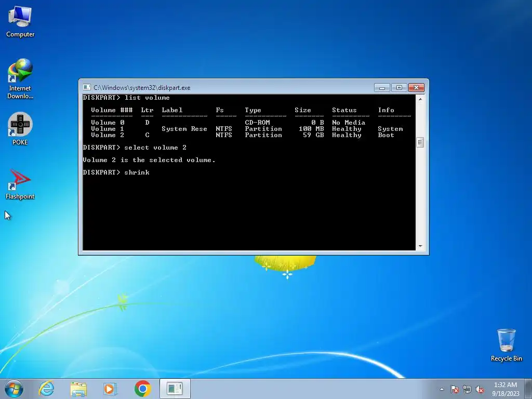The height and width of the screenshot is (399, 532).
Task: Close the diskpart window
Action: 416,88
